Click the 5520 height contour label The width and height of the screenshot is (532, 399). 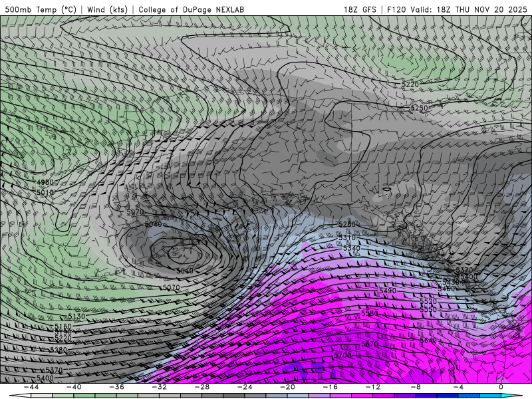428,301
